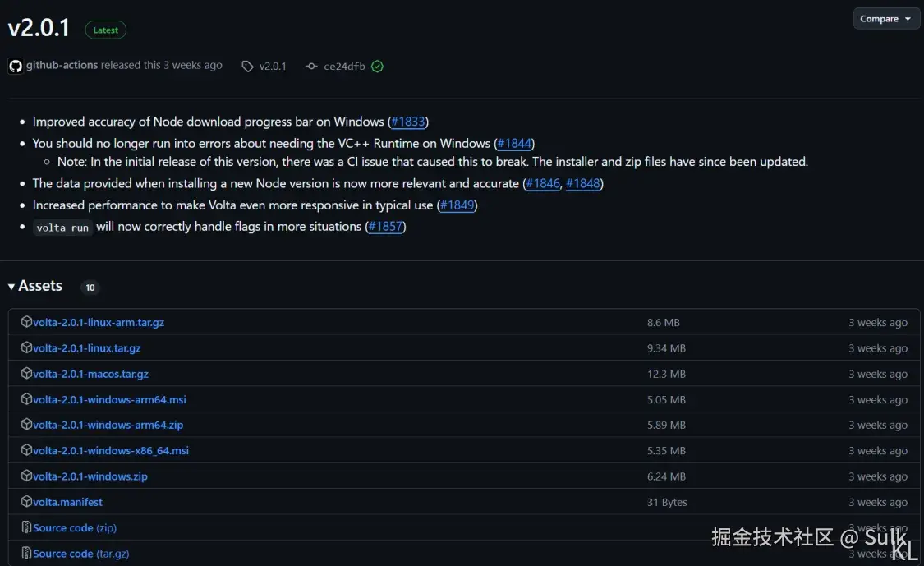
Task: Click '3 weeks ago' in linux-arm row
Action: click(x=878, y=323)
